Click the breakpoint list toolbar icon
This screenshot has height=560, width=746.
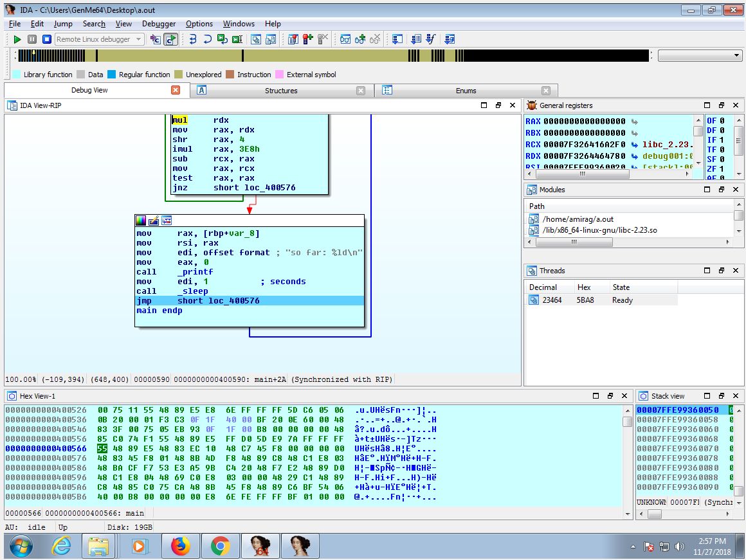click(x=293, y=39)
